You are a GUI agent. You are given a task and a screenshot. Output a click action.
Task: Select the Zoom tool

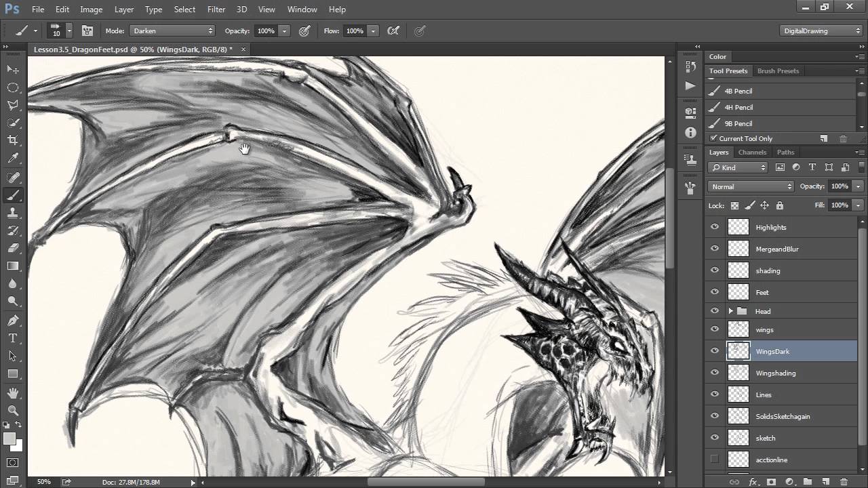(x=14, y=410)
